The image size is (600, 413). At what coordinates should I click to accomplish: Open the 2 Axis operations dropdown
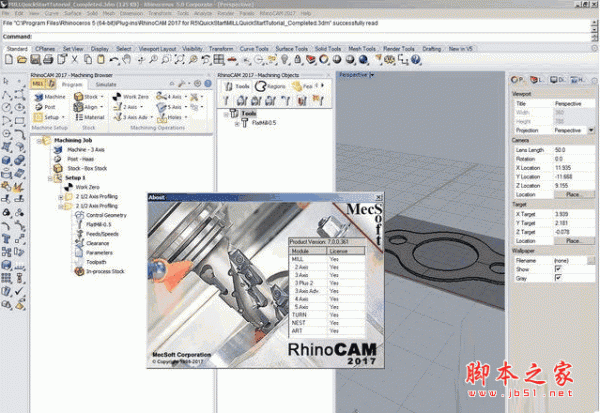click(142, 107)
